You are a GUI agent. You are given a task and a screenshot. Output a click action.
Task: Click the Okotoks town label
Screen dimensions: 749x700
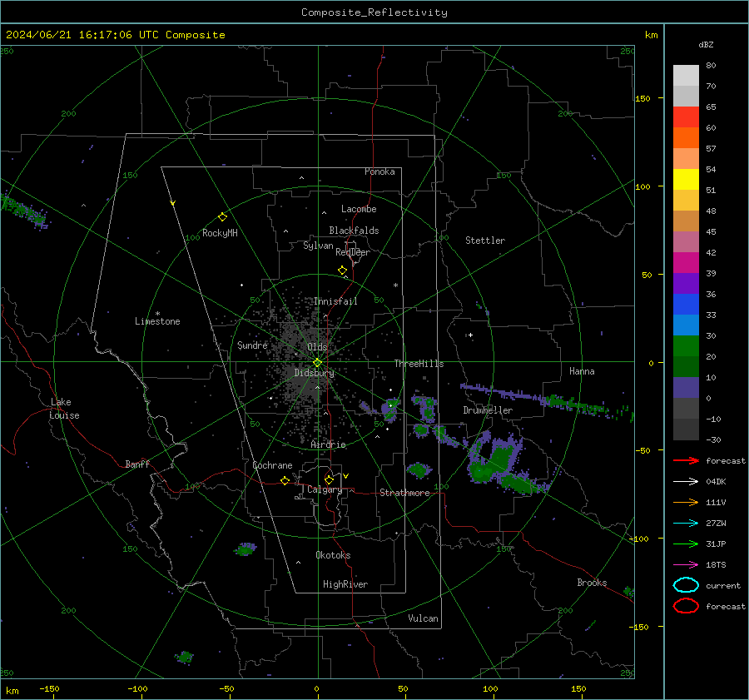click(333, 555)
